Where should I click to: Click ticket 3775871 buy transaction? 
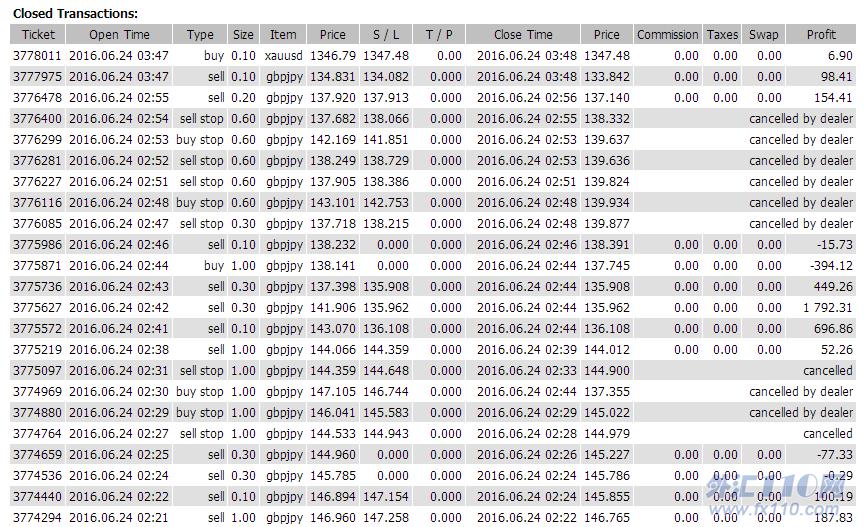pos(37,266)
